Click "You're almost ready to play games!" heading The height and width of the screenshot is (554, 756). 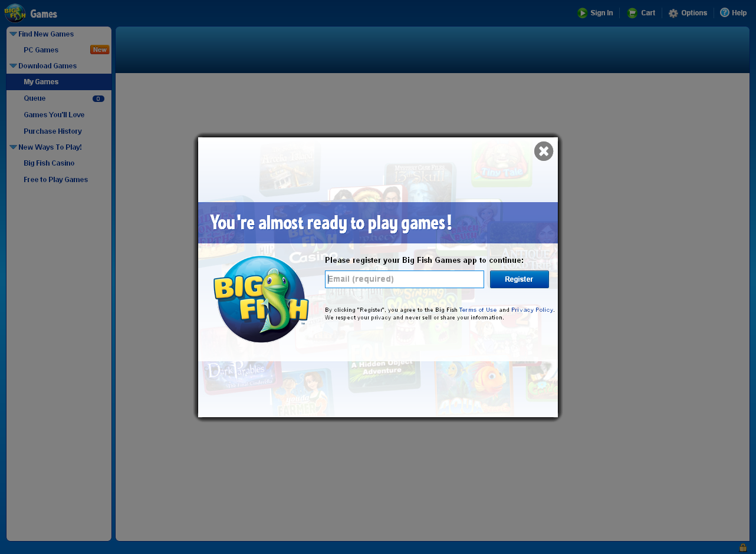point(331,223)
